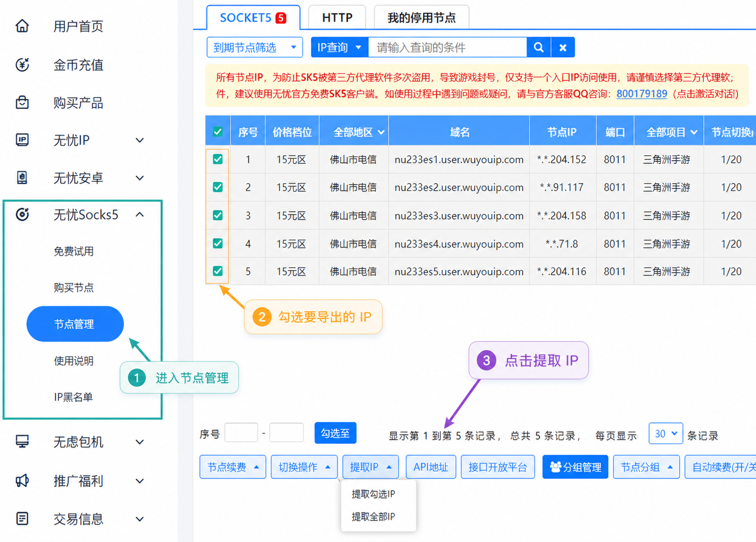Screen dimensions: 756x542
Task: Click node IP *.*.91.117
Action: point(562,187)
